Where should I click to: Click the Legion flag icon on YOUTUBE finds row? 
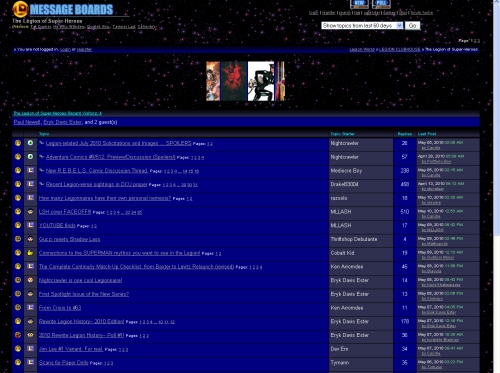pos(30,225)
